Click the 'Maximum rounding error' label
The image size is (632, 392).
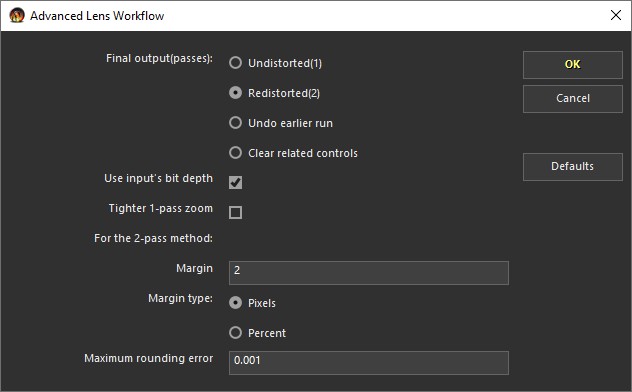tap(148, 358)
